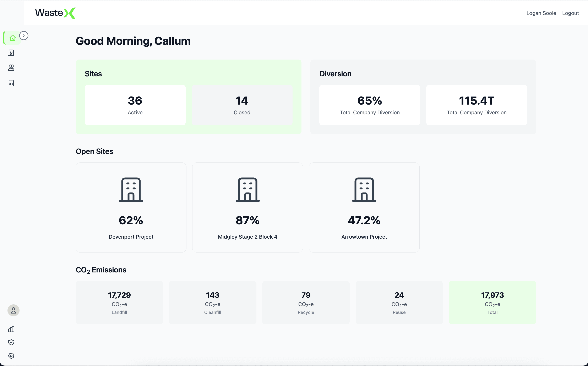The image size is (588, 366).
Task: Open the Sites building icon in the sidebar
Action: click(x=11, y=53)
